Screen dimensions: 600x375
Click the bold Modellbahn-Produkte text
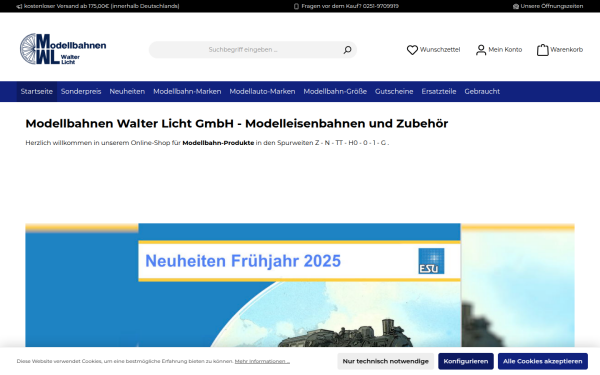(x=218, y=143)
